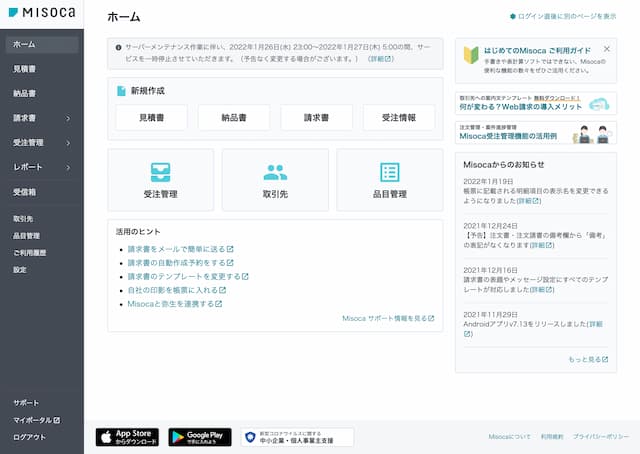The width and height of the screenshot is (640, 454).
Task: Open Misocaと弥生を連携する hint
Action: 175,304
